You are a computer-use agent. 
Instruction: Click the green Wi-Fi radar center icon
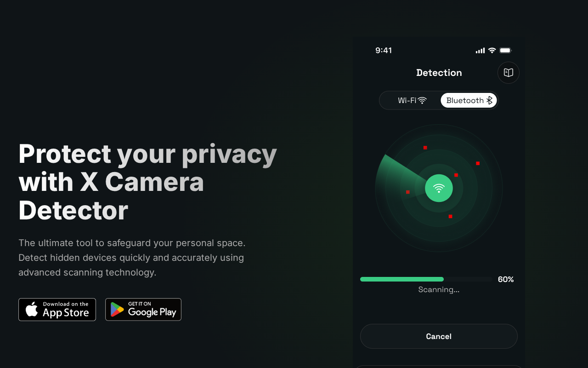(439, 188)
